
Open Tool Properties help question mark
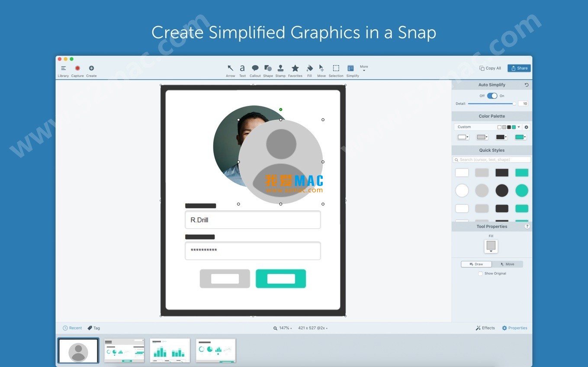point(527,227)
